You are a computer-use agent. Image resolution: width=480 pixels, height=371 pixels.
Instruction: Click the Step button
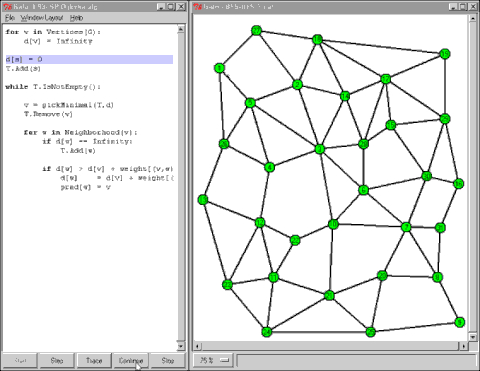pos(57,360)
